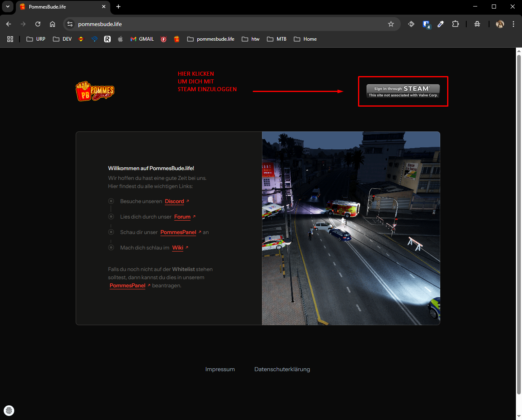The width and height of the screenshot is (522, 420).
Task: Reload the page with the refresh icon
Action: pyautogui.click(x=38, y=24)
